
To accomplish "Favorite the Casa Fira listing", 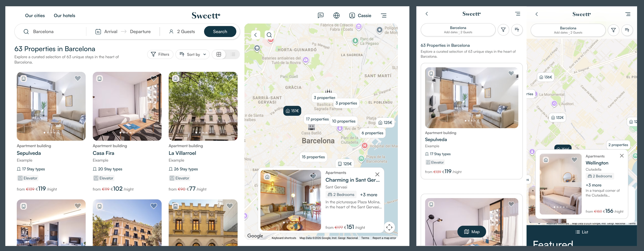I will (x=154, y=78).
